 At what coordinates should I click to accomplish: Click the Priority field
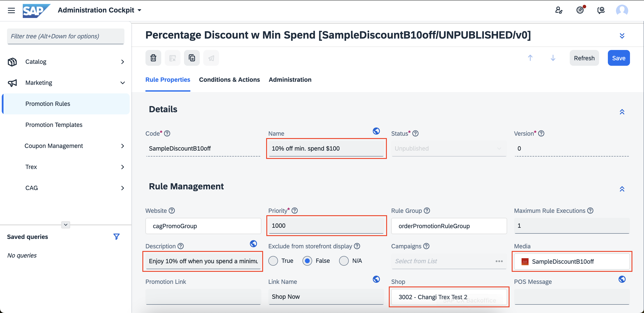click(x=326, y=226)
